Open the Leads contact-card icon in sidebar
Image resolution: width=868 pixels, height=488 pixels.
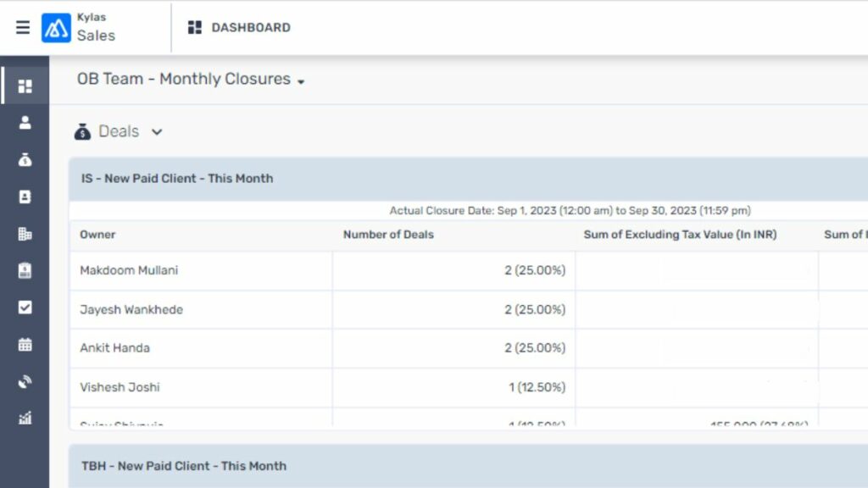click(25, 197)
